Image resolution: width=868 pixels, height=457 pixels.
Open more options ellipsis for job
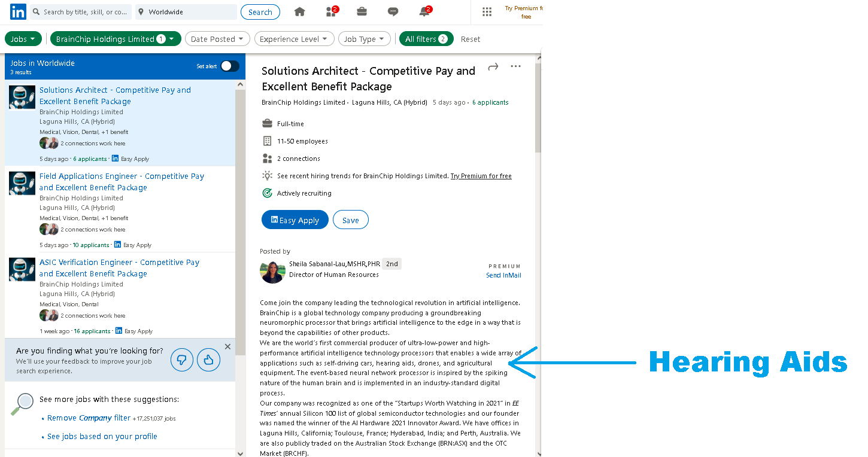pos(515,66)
